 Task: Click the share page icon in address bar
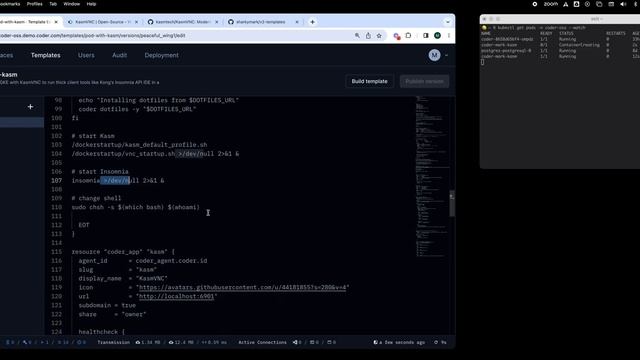(368, 36)
